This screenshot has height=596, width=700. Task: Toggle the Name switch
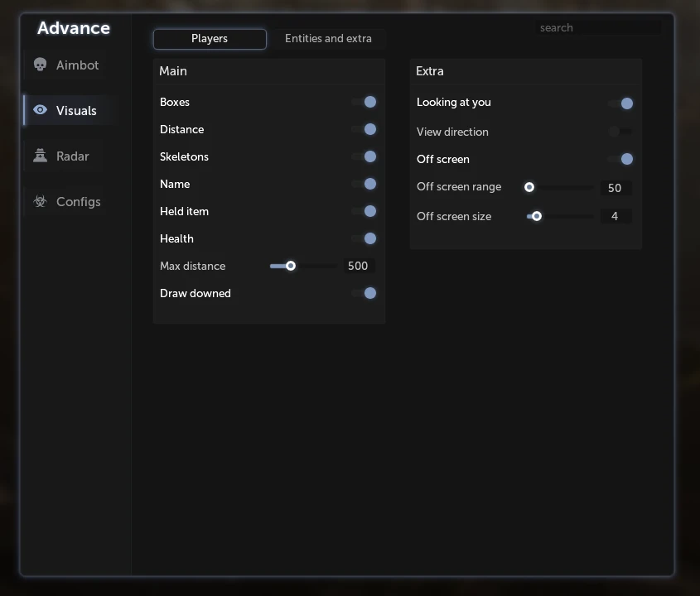(364, 184)
